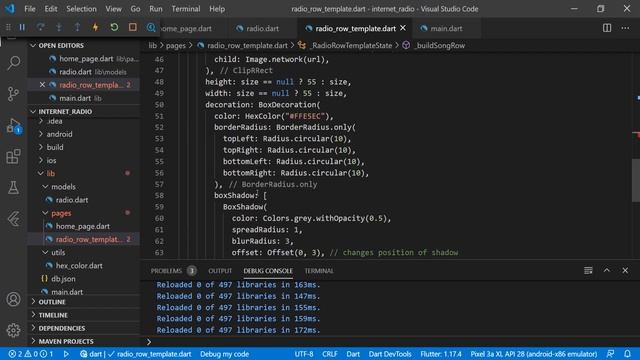This screenshot has height=360, width=640.
Task: Close the radio_row_template.dart editor tab
Action: click(x=403, y=28)
